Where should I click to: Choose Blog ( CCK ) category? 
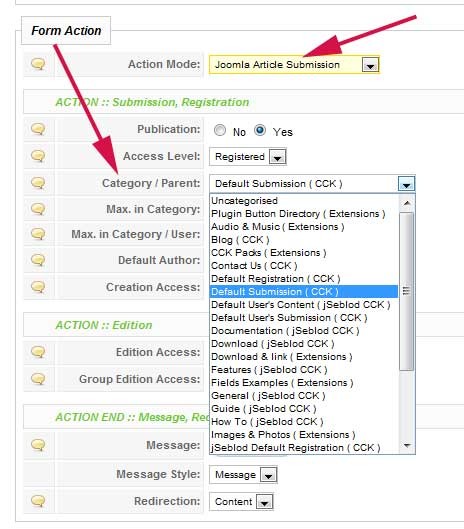(304, 240)
